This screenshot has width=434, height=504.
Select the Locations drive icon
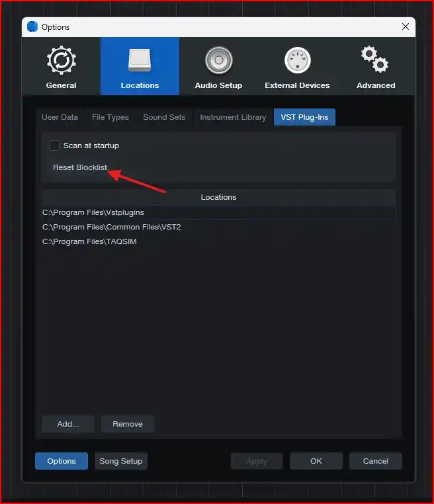point(140,60)
